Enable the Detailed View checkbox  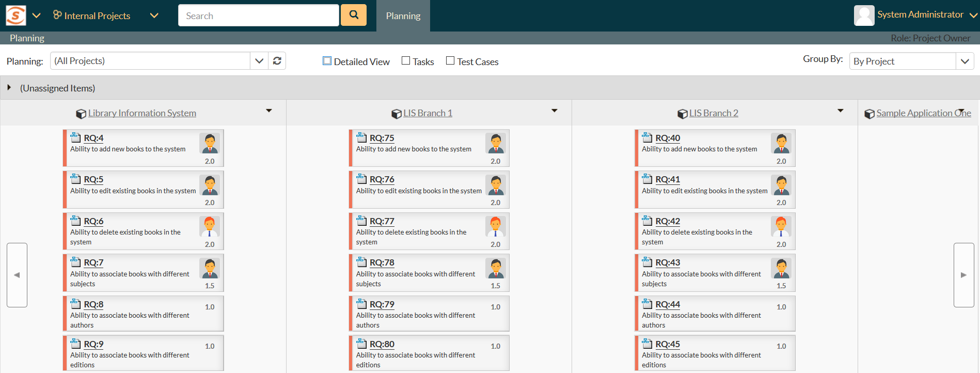click(x=327, y=61)
